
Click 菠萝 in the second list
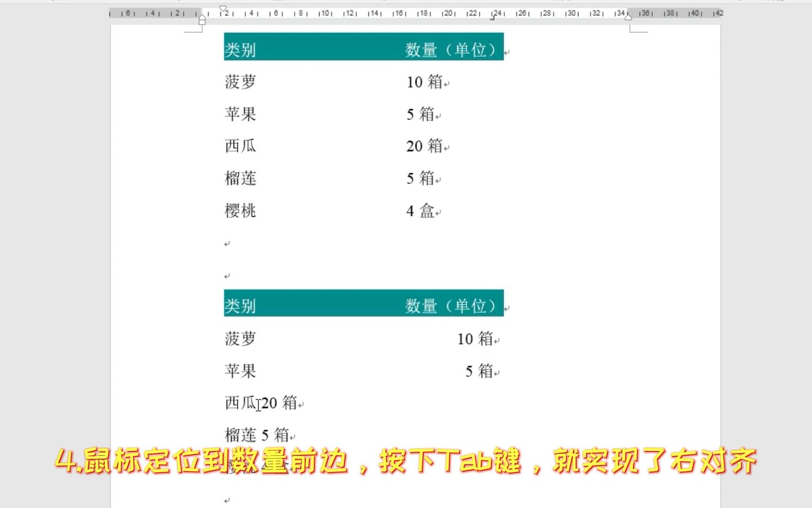pos(240,339)
